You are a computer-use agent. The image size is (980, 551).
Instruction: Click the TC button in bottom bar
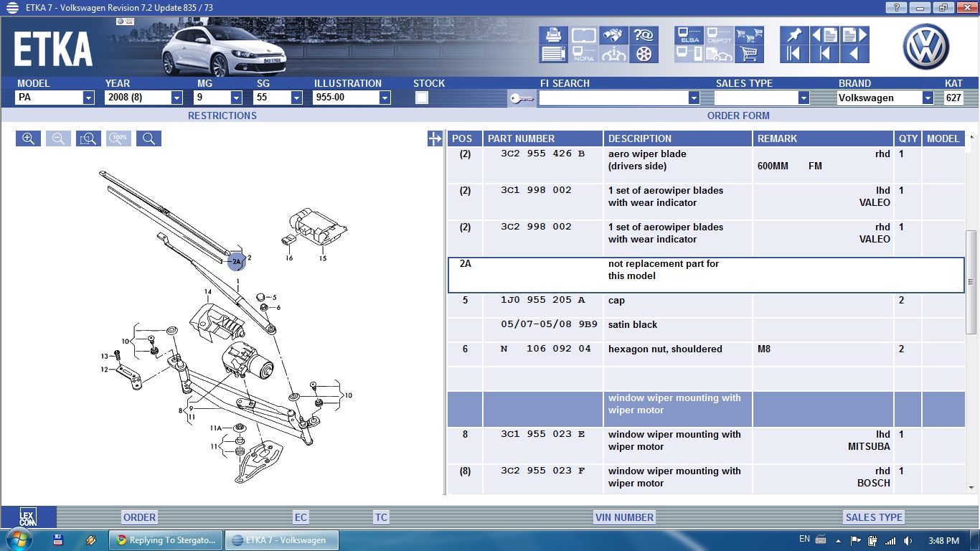tap(381, 517)
